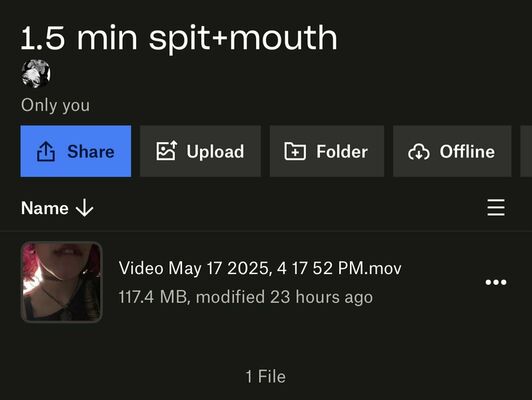Viewport: 532px width, 400px height.
Task: Click the share arrow icon
Action: point(46,151)
